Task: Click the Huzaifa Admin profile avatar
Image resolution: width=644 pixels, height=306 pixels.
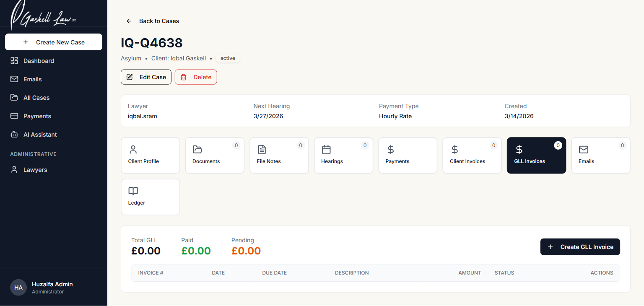Action: pyautogui.click(x=18, y=288)
